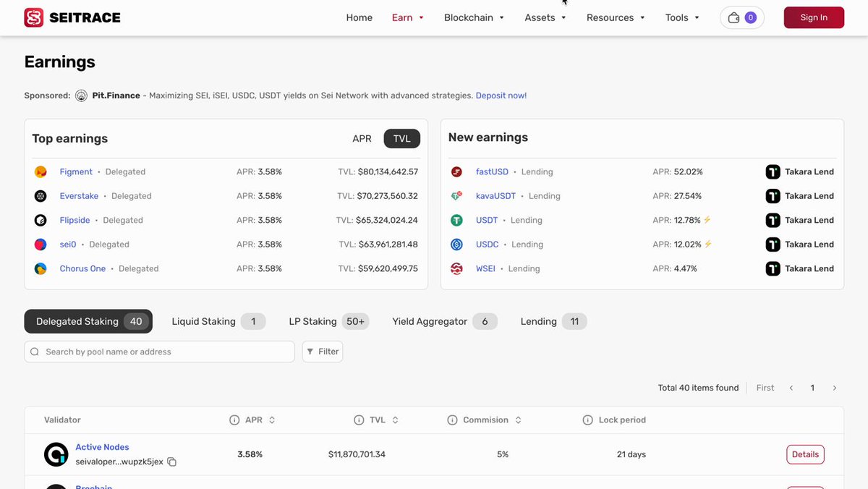Open the kavaUSDT lending link
868x489 pixels.
(x=496, y=196)
